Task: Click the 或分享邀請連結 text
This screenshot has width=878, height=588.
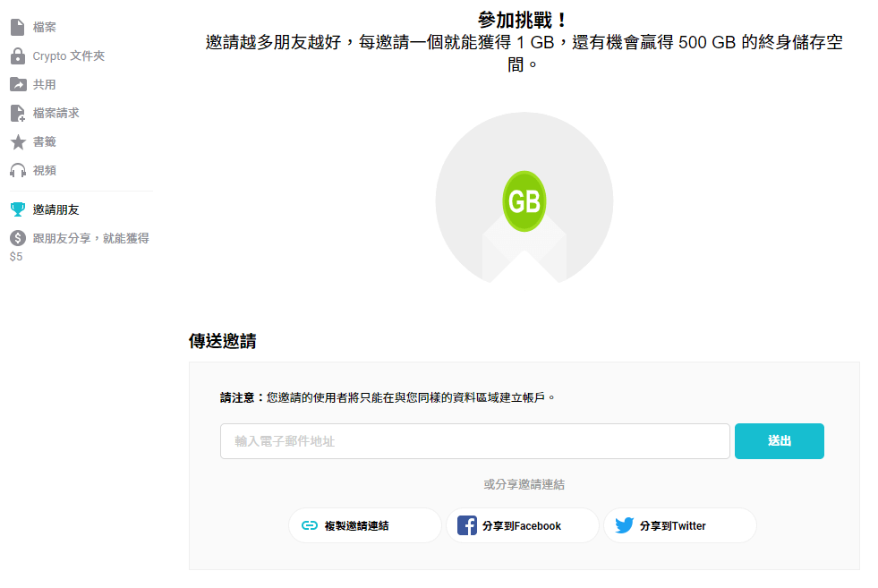Action: [x=524, y=484]
